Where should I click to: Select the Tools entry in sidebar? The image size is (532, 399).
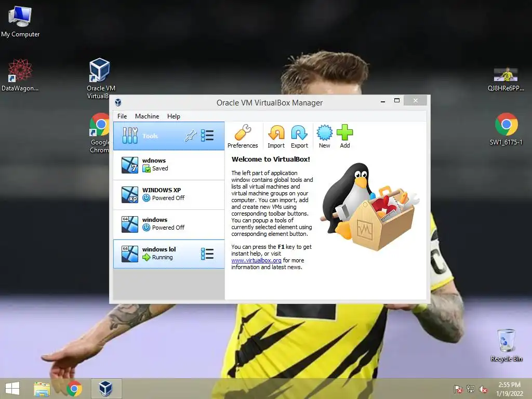[169, 136]
